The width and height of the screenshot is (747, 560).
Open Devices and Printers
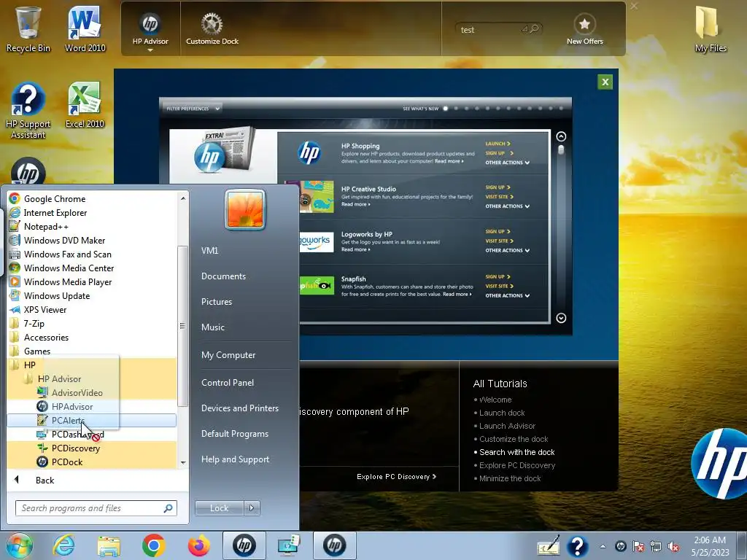pos(239,408)
